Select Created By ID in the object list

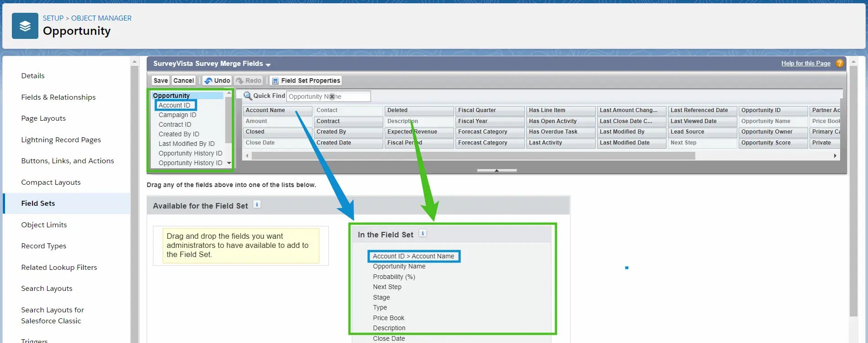[x=179, y=134]
